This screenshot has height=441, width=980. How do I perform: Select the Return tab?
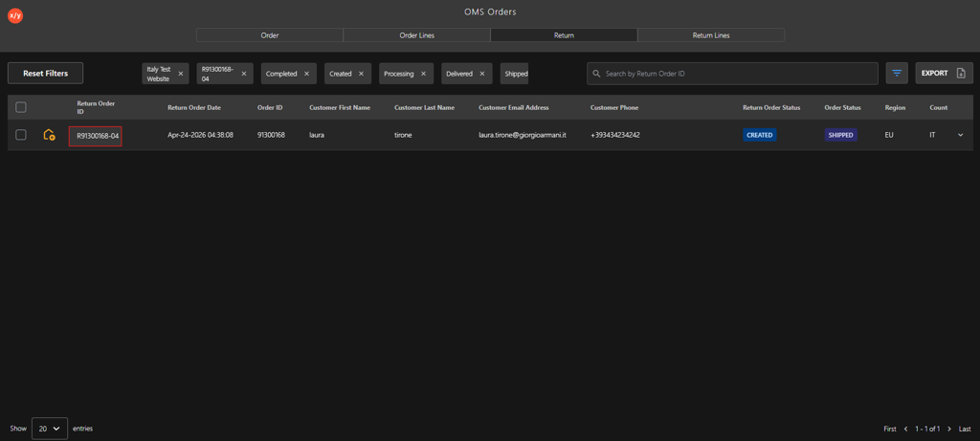(564, 35)
